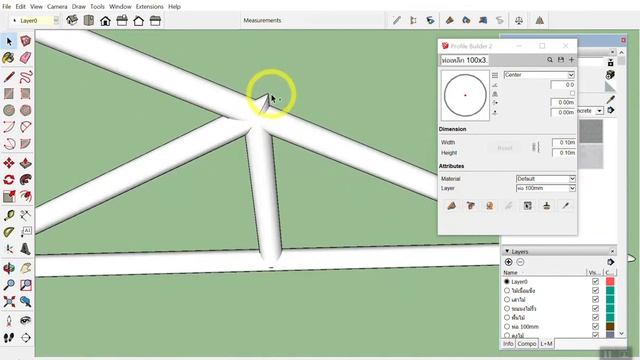Click the Zoom Extents tool
Image resolution: width=640 pixels, height=360 pixels.
point(9,301)
